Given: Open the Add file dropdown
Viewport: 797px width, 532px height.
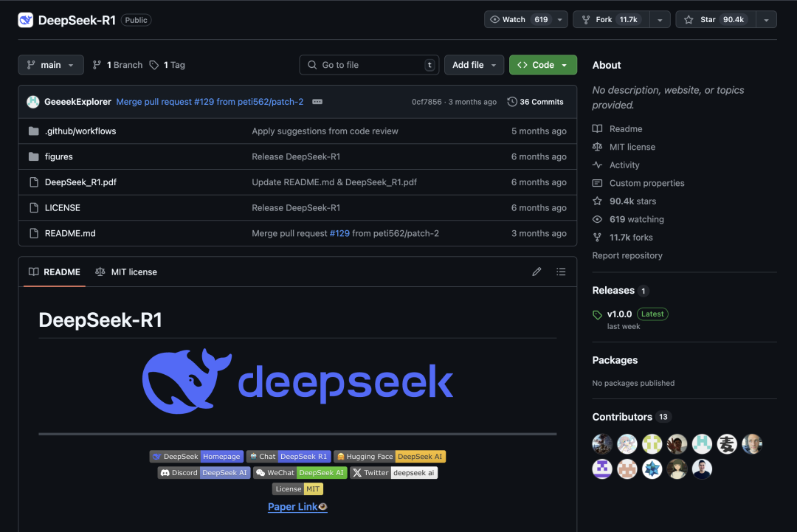Looking at the screenshot, I should 474,64.
